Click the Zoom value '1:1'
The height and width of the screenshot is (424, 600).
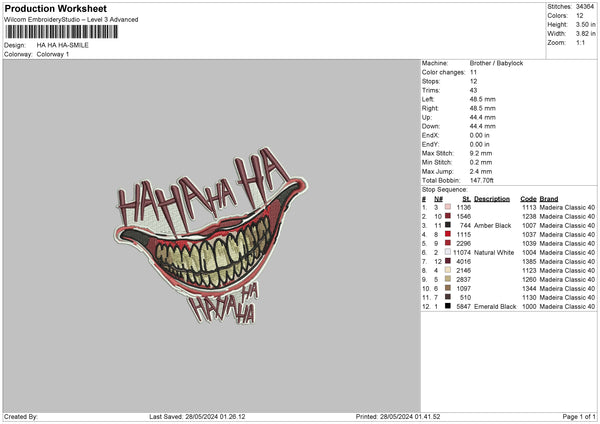point(580,42)
